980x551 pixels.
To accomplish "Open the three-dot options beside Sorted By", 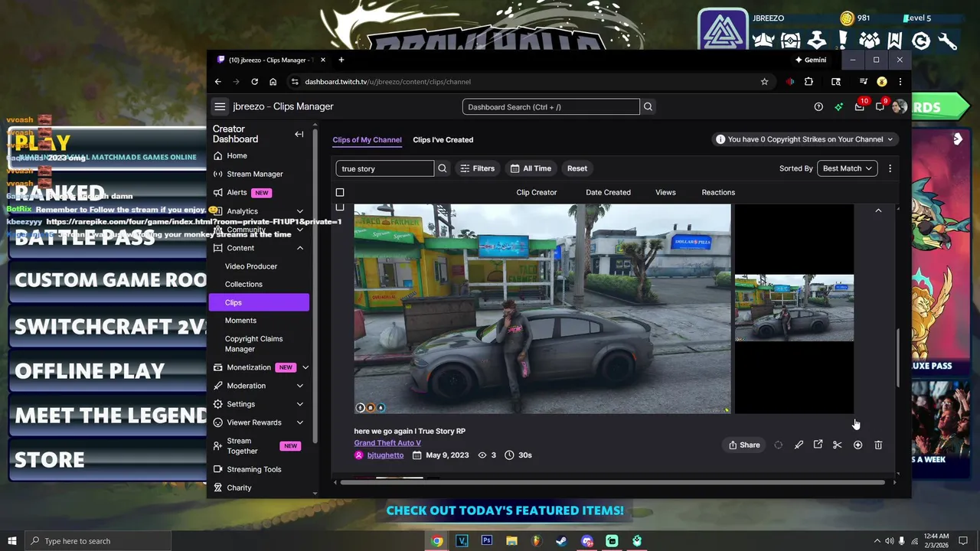I will pyautogui.click(x=890, y=168).
